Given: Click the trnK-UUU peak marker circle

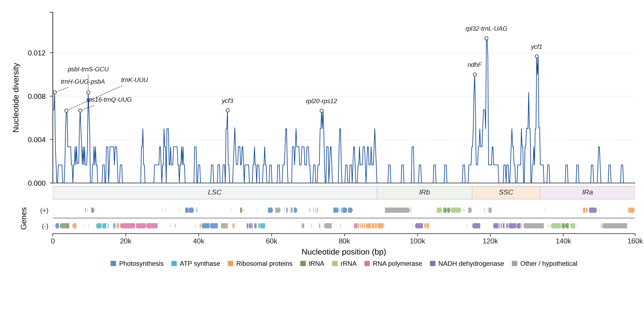Looking at the screenshot, I should tap(66, 111).
